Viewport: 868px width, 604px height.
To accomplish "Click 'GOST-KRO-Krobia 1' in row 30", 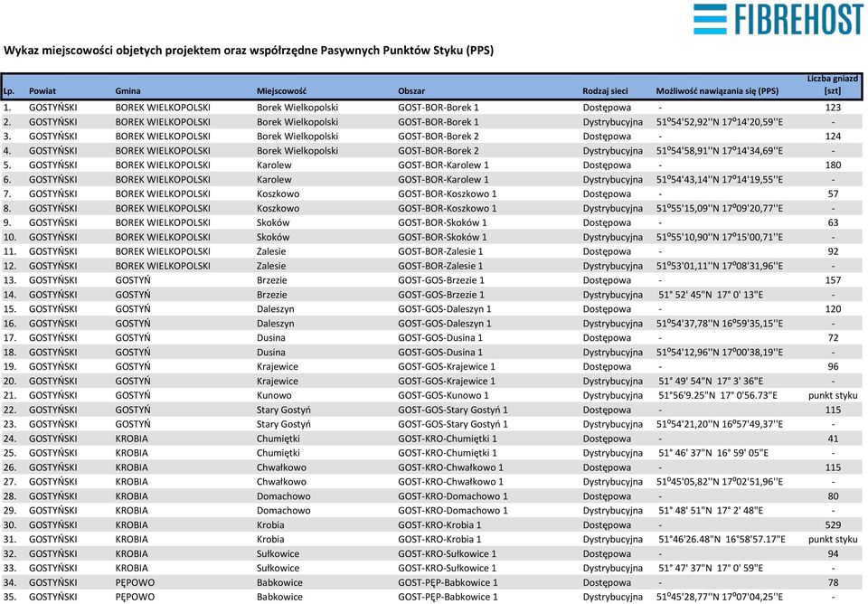I will 439,524.
